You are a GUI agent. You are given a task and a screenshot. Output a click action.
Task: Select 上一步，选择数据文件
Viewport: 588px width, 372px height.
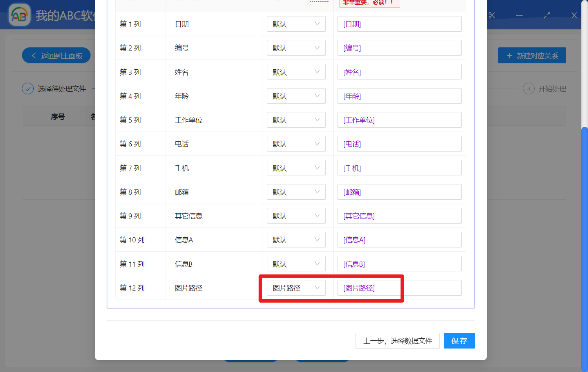(397, 341)
